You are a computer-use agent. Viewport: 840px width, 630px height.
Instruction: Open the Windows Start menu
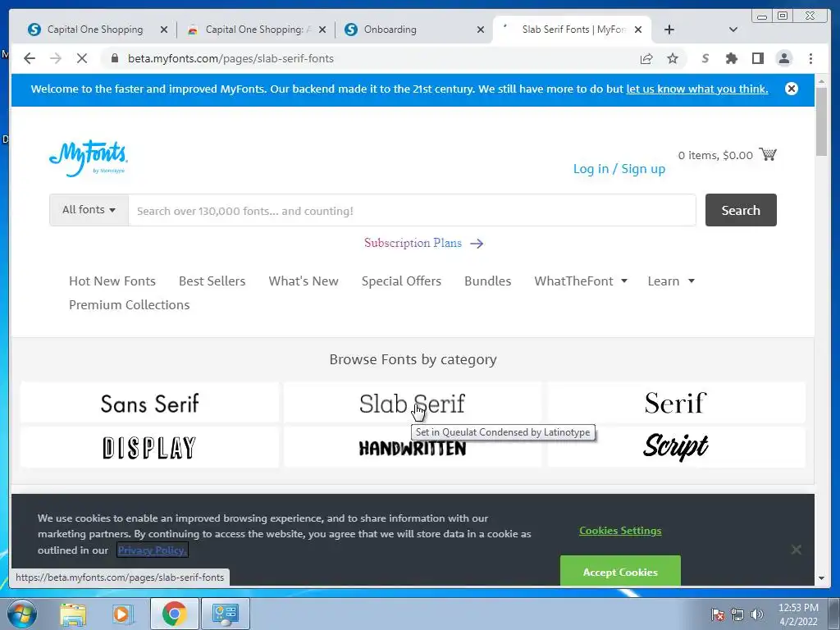22,614
